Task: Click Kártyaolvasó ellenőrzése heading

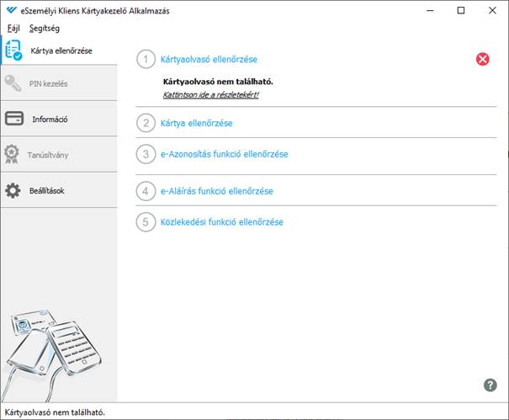Action: point(209,60)
